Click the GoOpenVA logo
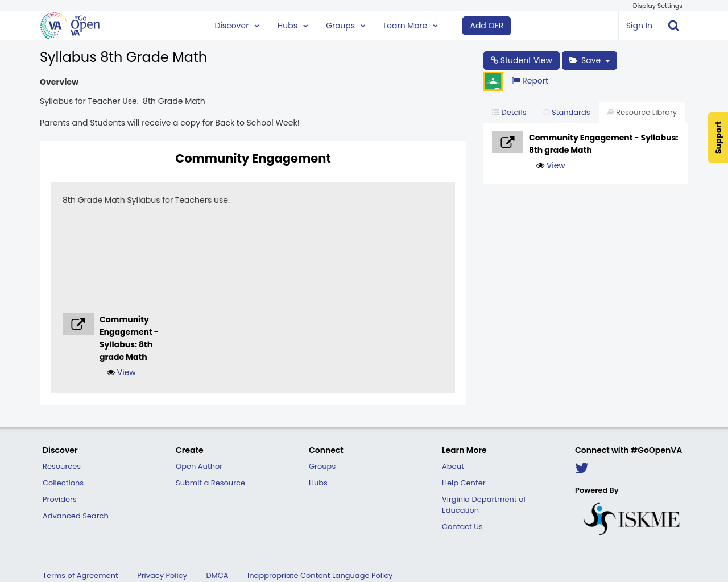This screenshot has width=728, height=582. (x=68, y=25)
